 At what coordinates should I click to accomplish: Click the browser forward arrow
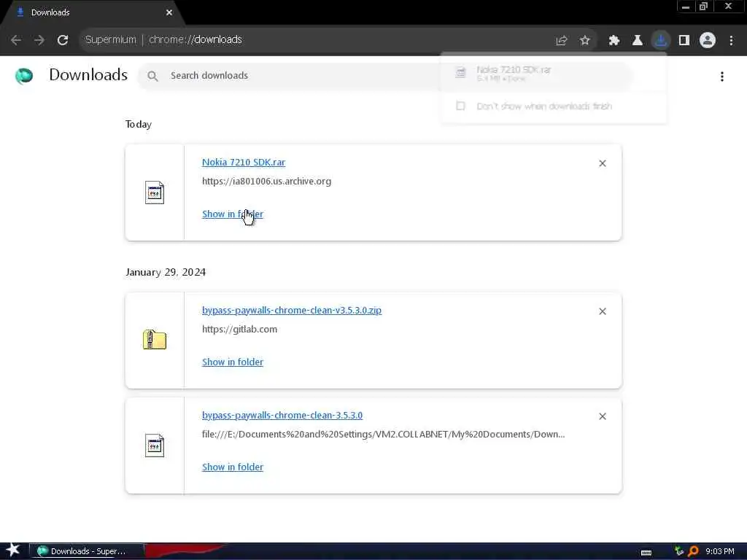coord(39,40)
